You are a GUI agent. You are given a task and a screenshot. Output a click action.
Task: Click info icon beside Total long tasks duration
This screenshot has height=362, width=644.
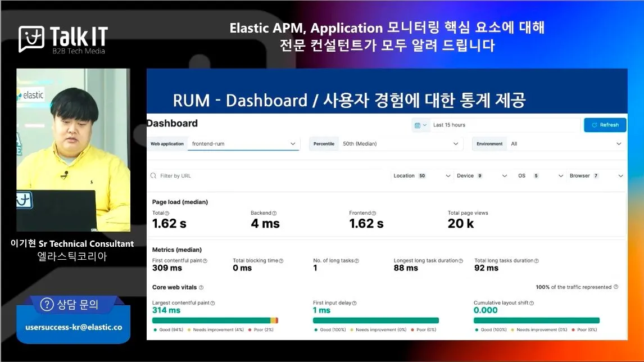click(537, 261)
